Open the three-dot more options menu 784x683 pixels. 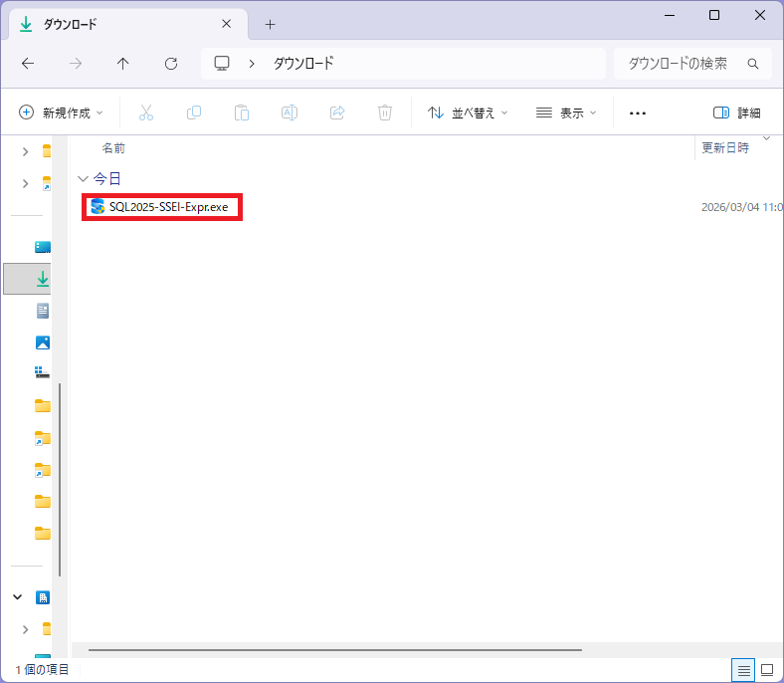tap(638, 113)
